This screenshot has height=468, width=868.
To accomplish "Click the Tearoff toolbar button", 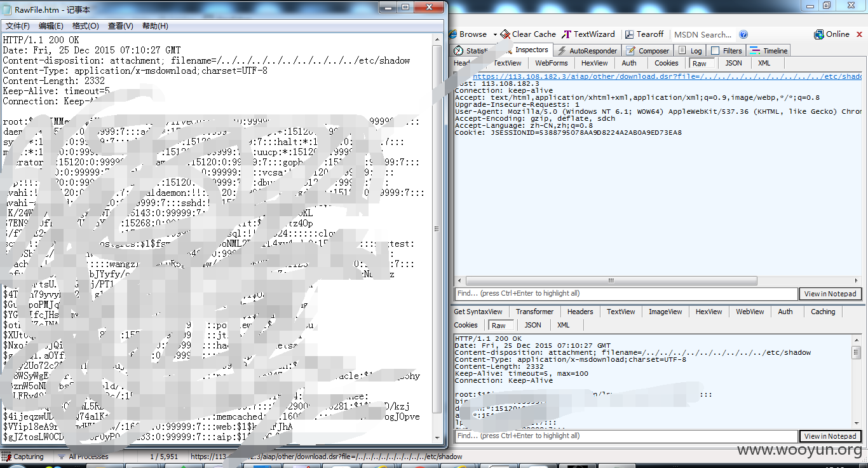I will tap(644, 34).
